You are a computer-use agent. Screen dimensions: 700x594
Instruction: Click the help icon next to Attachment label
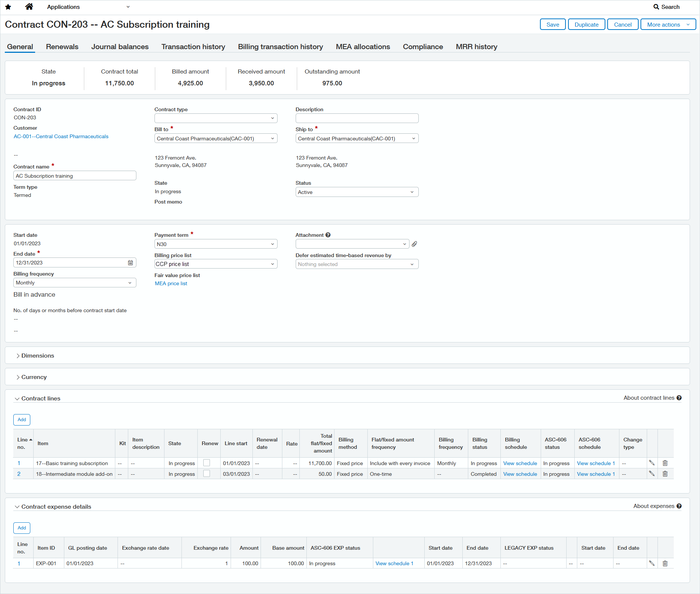click(328, 235)
